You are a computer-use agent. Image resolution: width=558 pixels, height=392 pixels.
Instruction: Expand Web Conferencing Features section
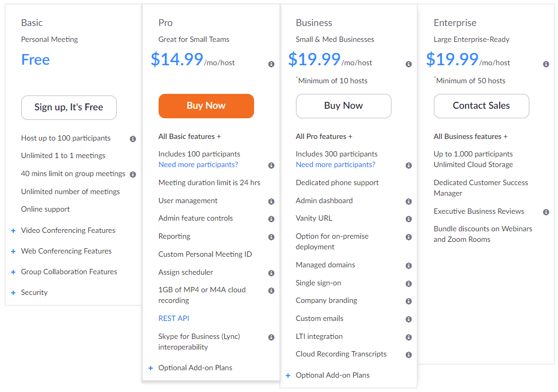coord(66,251)
